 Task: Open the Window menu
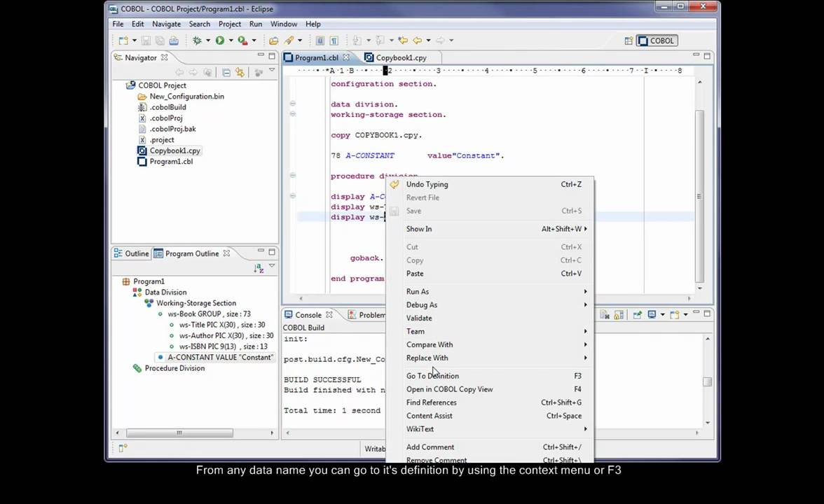pyautogui.click(x=284, y=24)
